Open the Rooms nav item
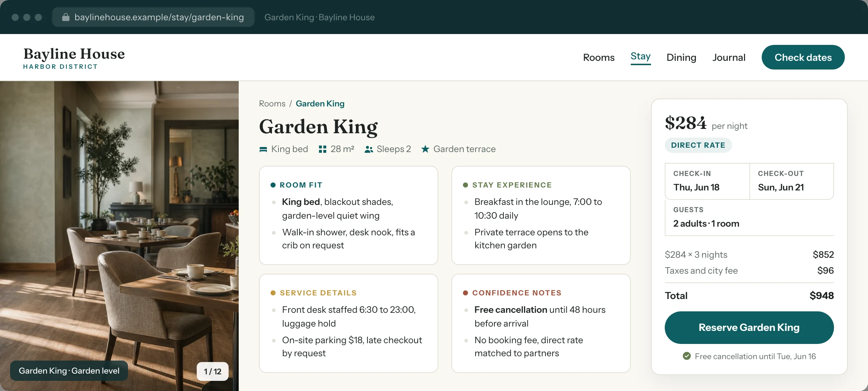The width and height of the screenshot is (868, 391). pos(599,57)
